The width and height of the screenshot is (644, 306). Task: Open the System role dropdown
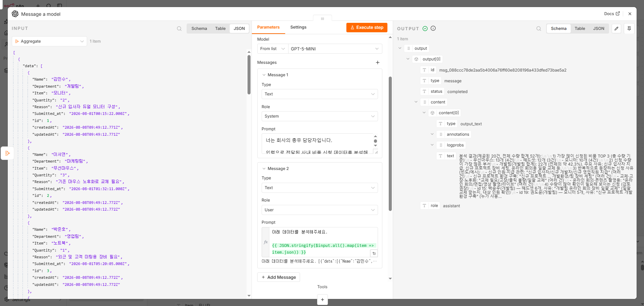(319, 116)
